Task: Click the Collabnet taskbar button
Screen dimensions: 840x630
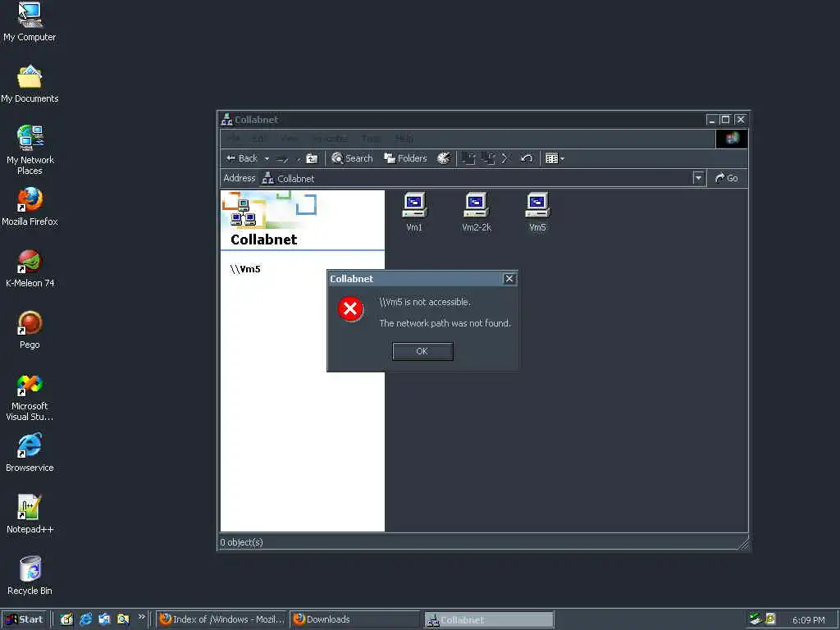Action: coord(489,620)
